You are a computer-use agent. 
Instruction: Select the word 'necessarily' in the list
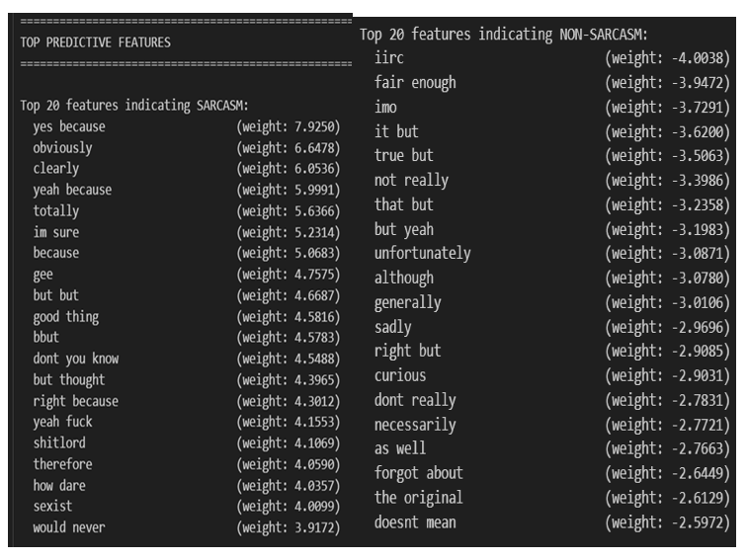click(415, 425)
